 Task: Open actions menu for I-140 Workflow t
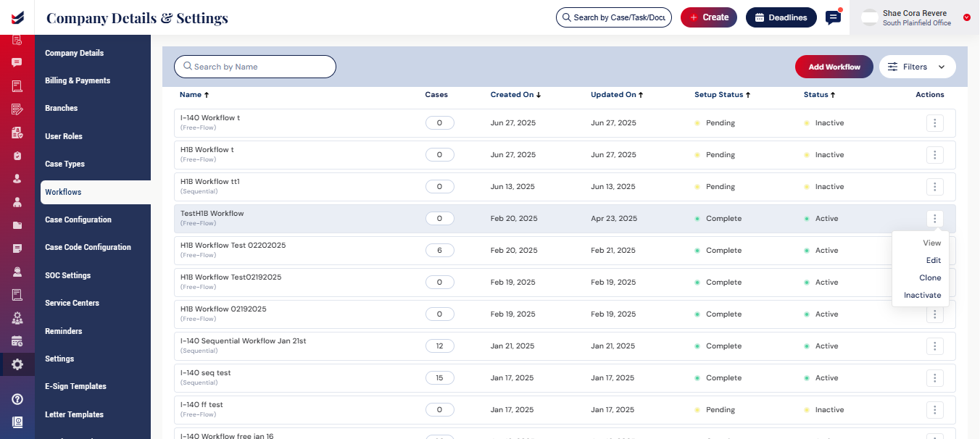click(935, 123)
